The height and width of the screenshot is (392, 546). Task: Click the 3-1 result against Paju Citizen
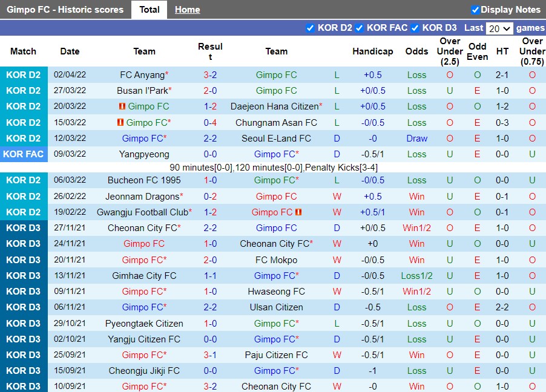[x=210, y=354]
